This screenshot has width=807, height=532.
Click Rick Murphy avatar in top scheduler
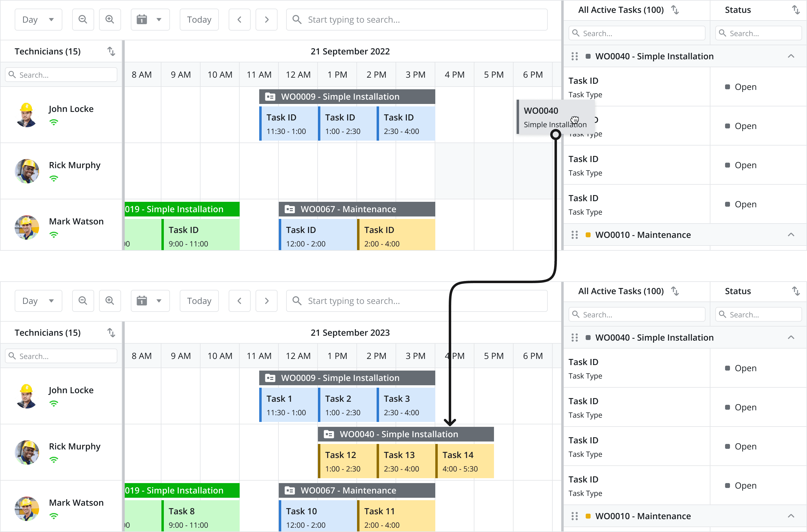27,171
